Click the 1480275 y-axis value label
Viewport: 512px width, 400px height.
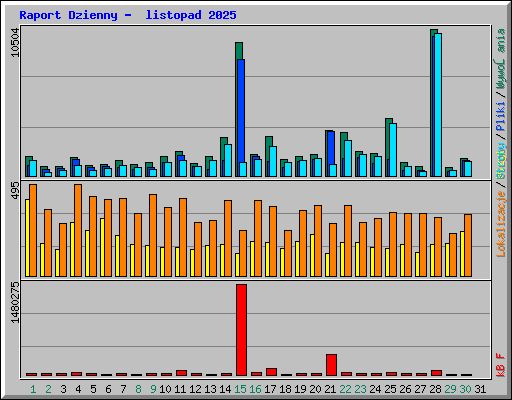tap(15, 303)
